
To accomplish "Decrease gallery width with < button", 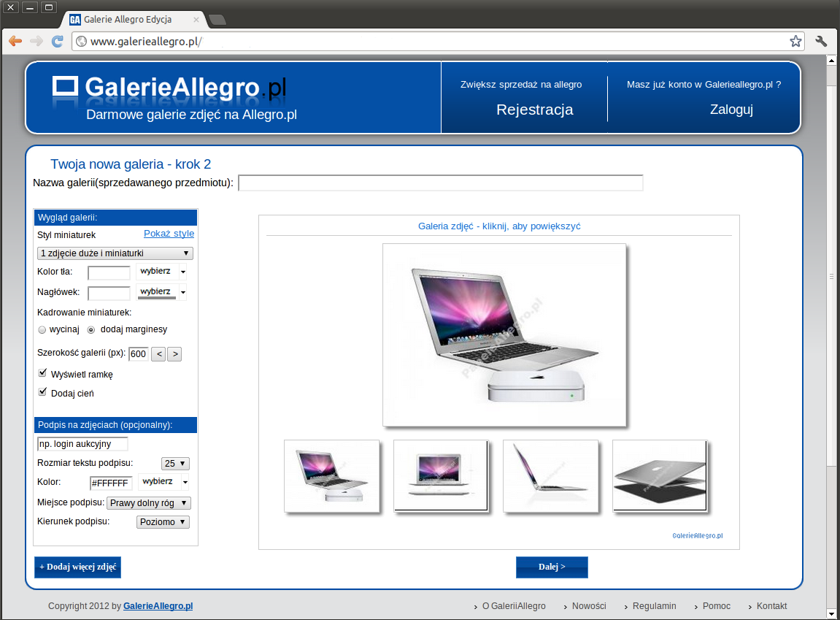I will tap(158, 353).
